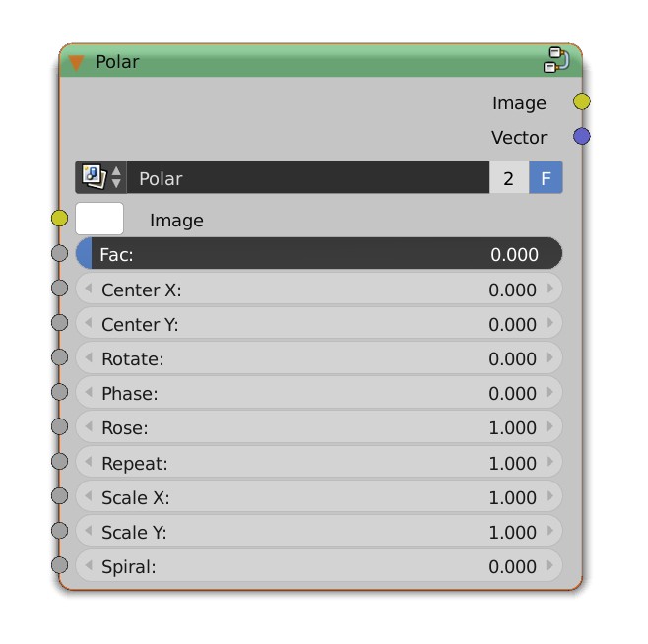Image resolution: width=648 pixels, height=644 pixels.
Task: Open the node tree browse dropdown
Action: tap(102, 178)
